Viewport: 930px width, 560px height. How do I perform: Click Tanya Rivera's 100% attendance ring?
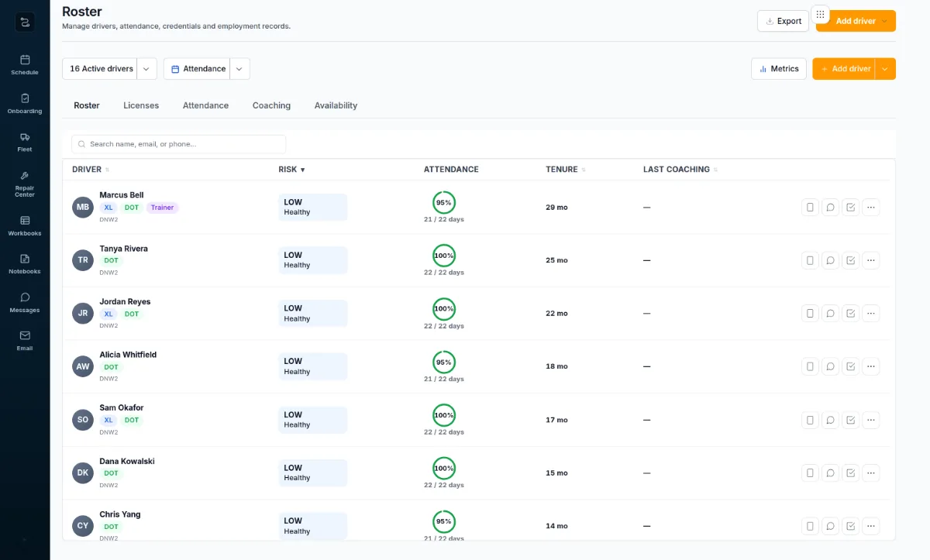(444, 256)
